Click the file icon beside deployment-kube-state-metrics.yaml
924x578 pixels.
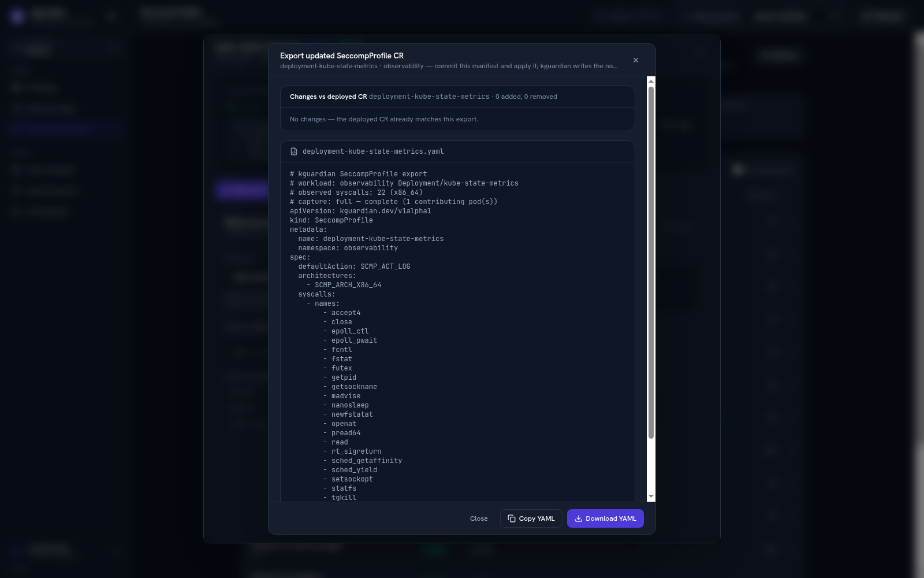pos(294,151)
